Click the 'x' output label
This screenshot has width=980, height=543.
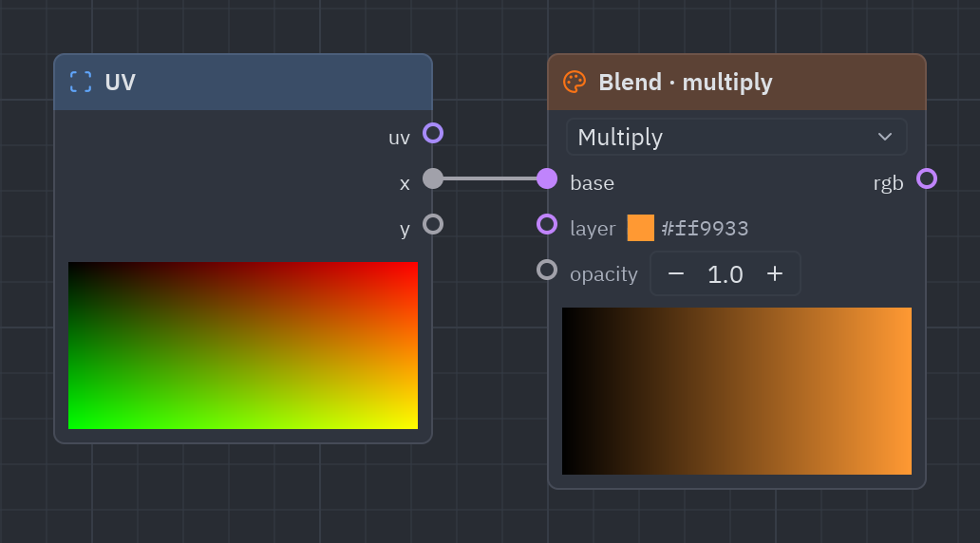(405, 184)
